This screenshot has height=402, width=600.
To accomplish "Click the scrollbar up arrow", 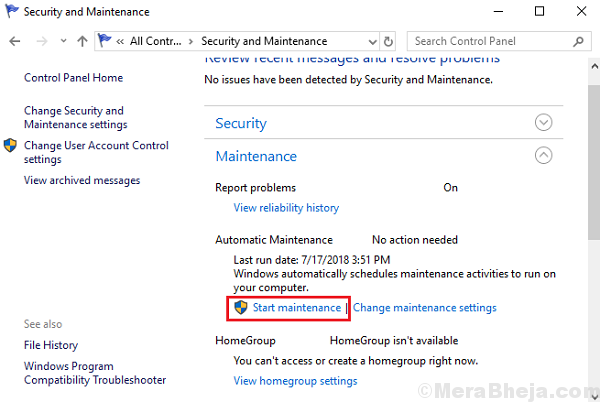I will point(594,67).
